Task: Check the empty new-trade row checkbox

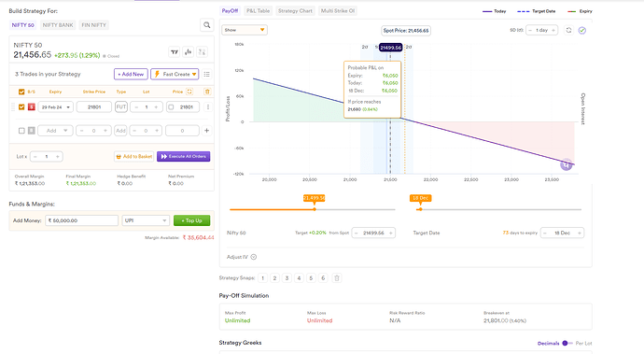Action: 21,131
